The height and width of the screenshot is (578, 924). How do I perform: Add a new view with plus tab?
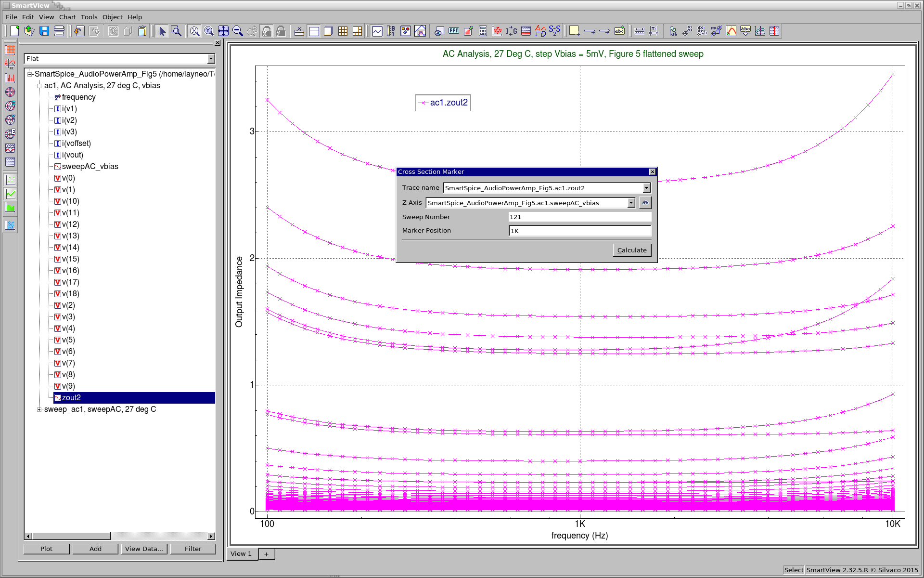(x=266, y=554)
